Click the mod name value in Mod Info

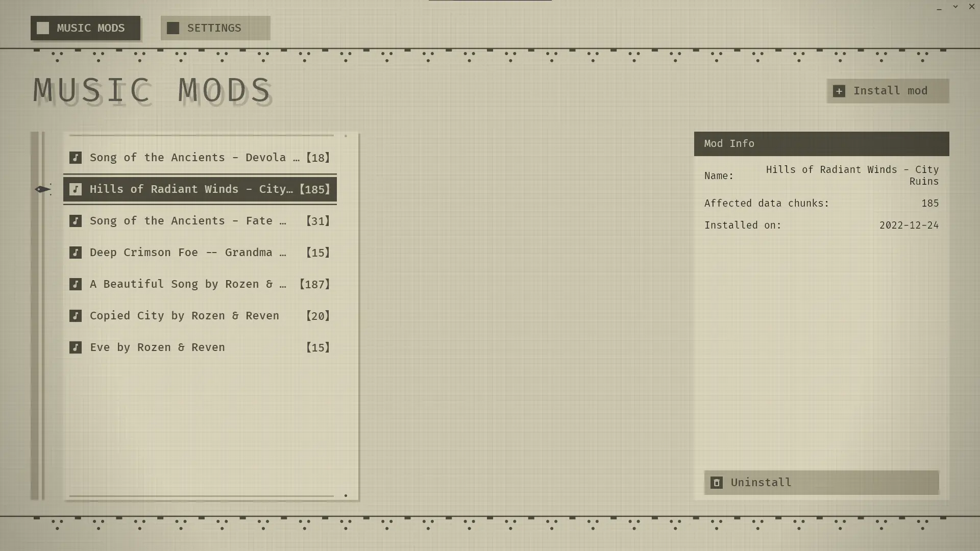(x=852, y=176)
